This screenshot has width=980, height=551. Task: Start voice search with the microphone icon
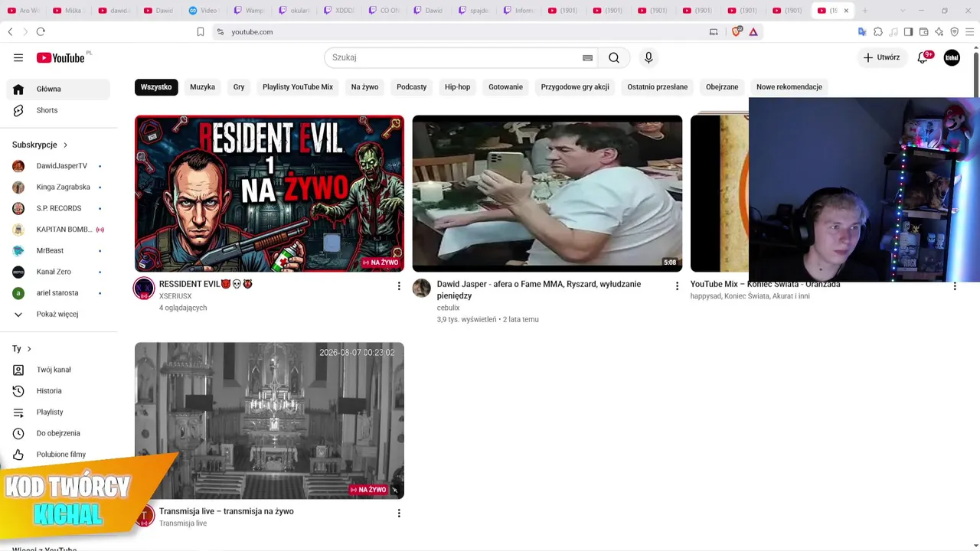648,57
